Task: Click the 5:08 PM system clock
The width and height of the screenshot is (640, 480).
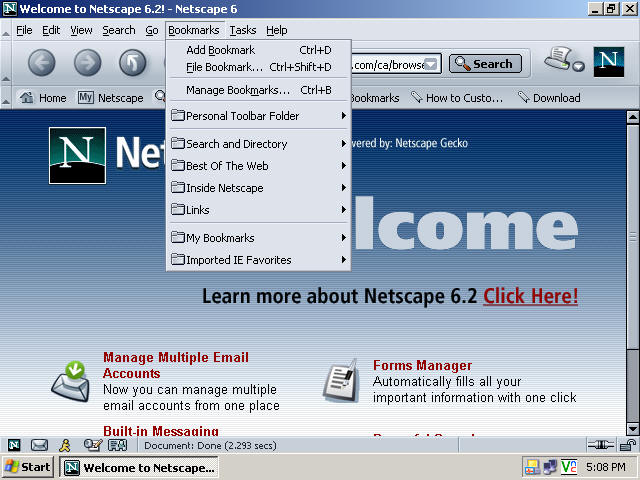Action: [606, 467]
